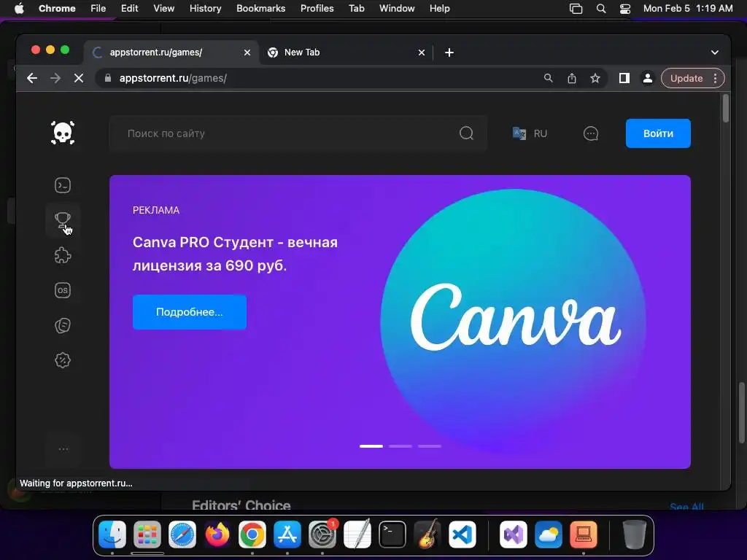Launch Safari from the Dock
747x560 pixels.
182,534
